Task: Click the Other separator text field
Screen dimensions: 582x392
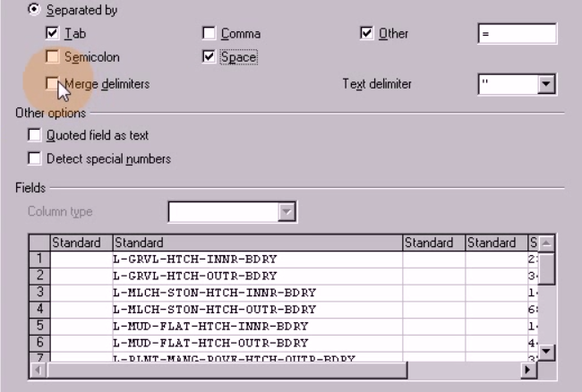Action: [x=517, y=33]
